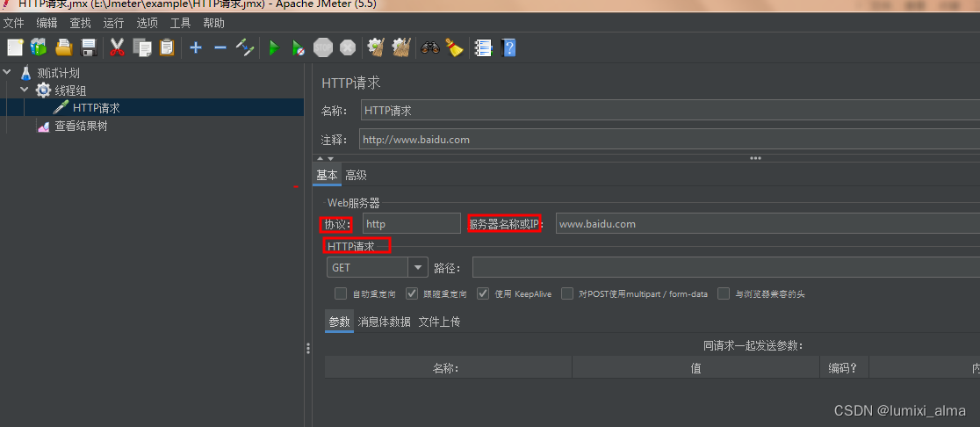Check the 与浏览器兼容的头 checkbox
Viewport: 980px width, 427px height.
tap(724, 293)
